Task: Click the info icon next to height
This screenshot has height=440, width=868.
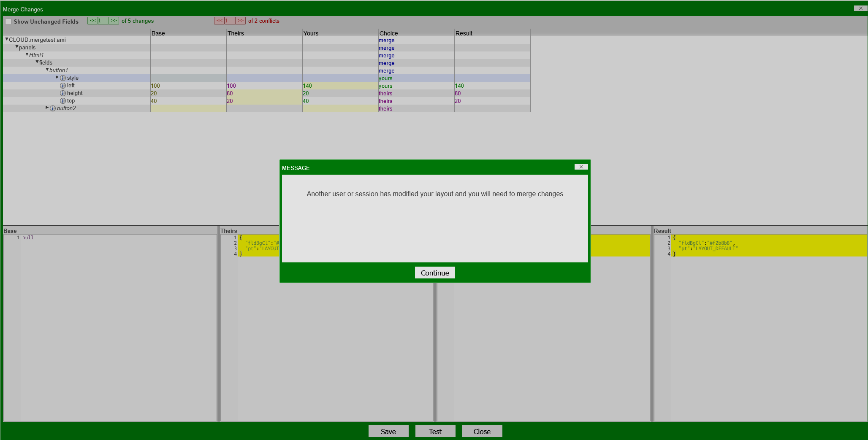Action: coord(62,93)
